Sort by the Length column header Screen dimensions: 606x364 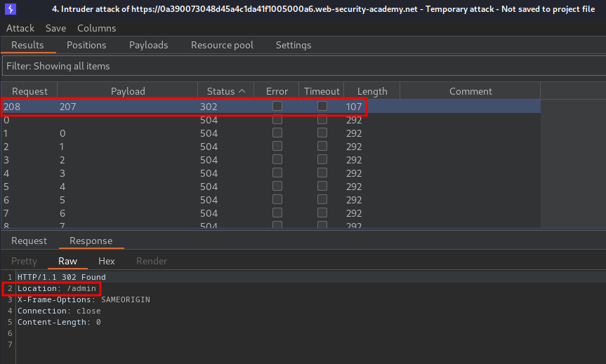click(372, 91)
